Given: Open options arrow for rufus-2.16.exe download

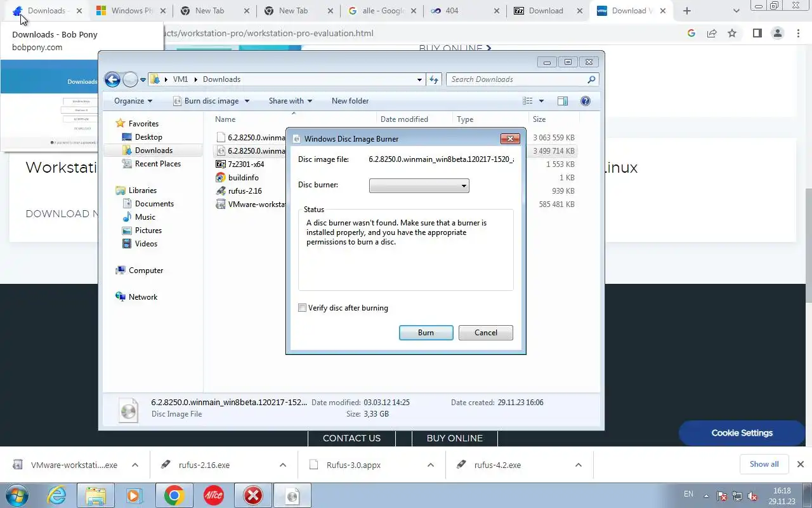Looking at the screenshot, I should [x=283, y=465].
